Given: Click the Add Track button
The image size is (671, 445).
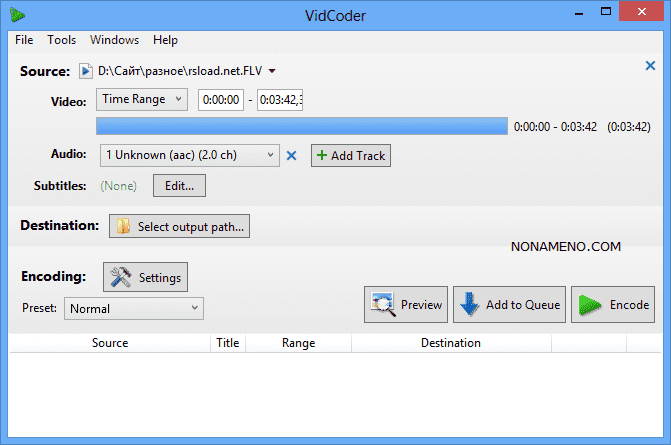Looking at the screenshot, I should coord(350,155).
